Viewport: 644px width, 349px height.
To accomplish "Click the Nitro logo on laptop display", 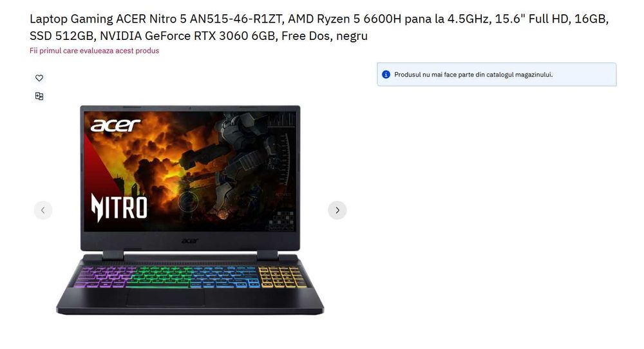I will pyautogui.click(x=119, y=207).
